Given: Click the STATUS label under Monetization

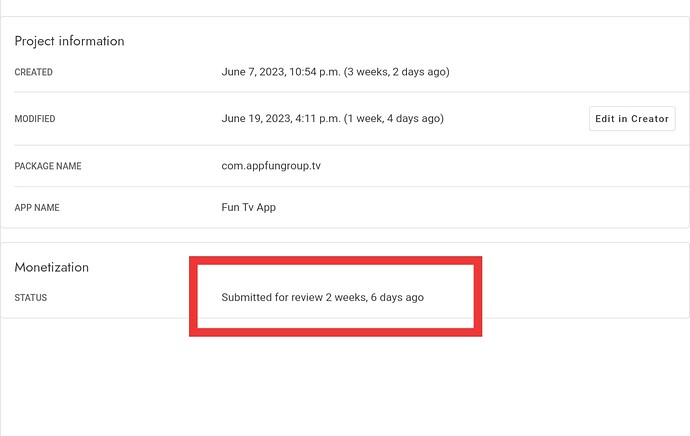Looking at the screenshot, I should pyautogui.click(x=31, y=298).
